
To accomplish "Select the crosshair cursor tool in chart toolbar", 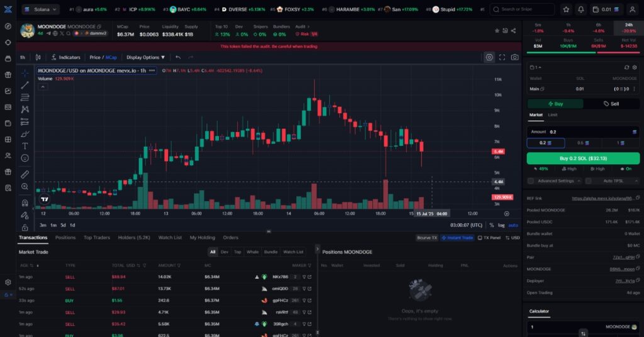I will (x=25, y=73).
